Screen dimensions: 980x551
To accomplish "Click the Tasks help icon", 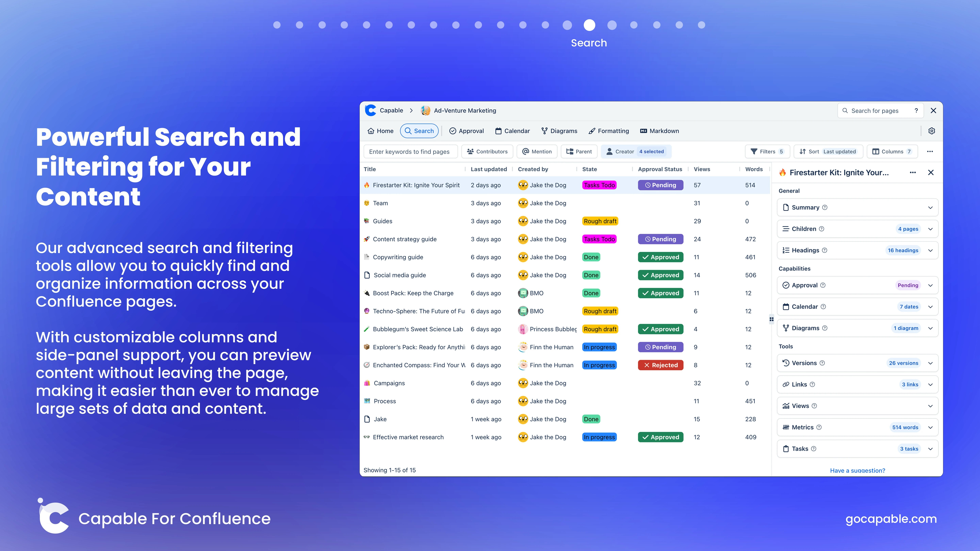I will point(814,449).
